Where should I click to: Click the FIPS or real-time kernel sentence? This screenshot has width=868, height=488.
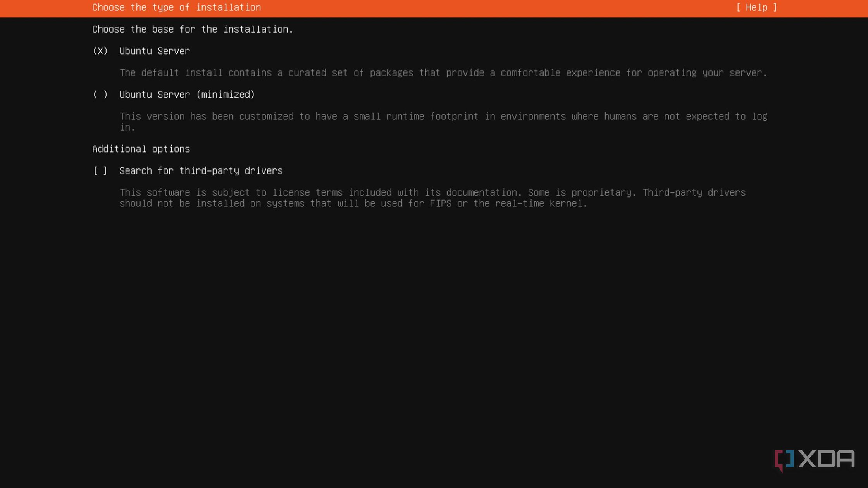click(x=508, y=204)
